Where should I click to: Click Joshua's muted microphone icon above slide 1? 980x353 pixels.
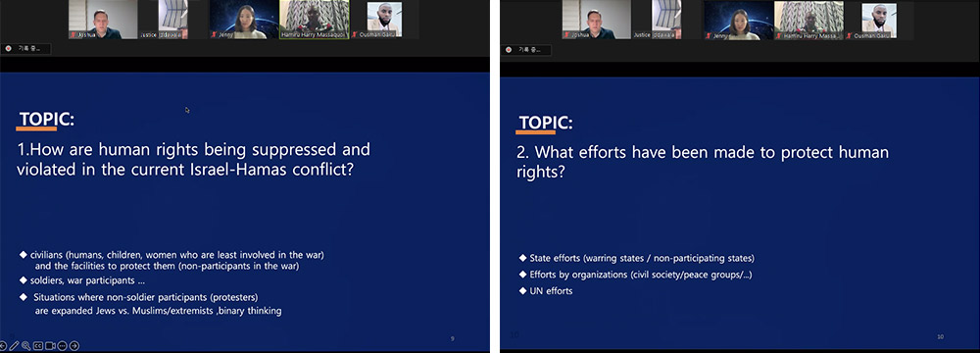click(73, 35)
